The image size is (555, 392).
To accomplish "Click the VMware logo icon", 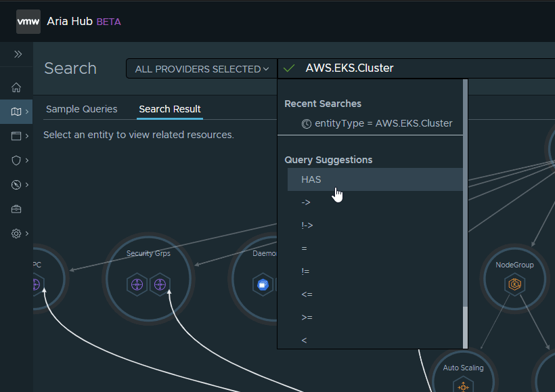I will click(28, 22).
